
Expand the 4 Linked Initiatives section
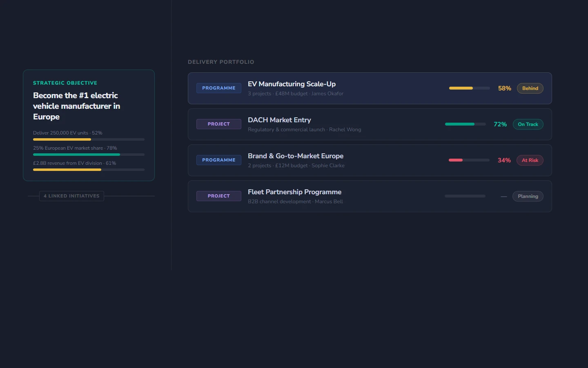pos(71,196)
